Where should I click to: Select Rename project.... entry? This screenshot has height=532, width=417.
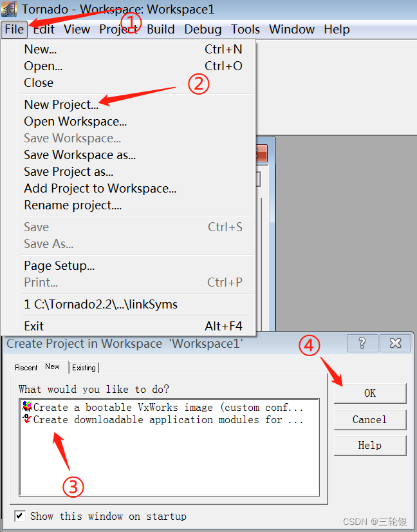click(138, 205)
